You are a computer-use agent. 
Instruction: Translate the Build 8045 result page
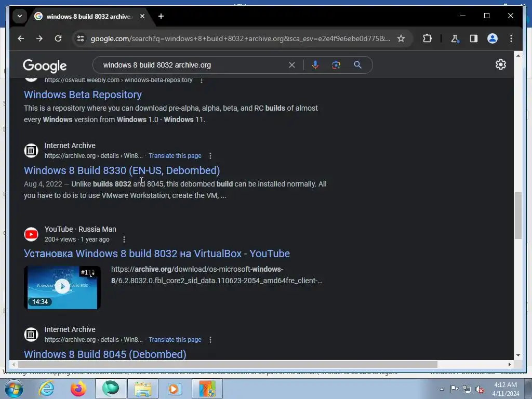[x=175, y=340]
